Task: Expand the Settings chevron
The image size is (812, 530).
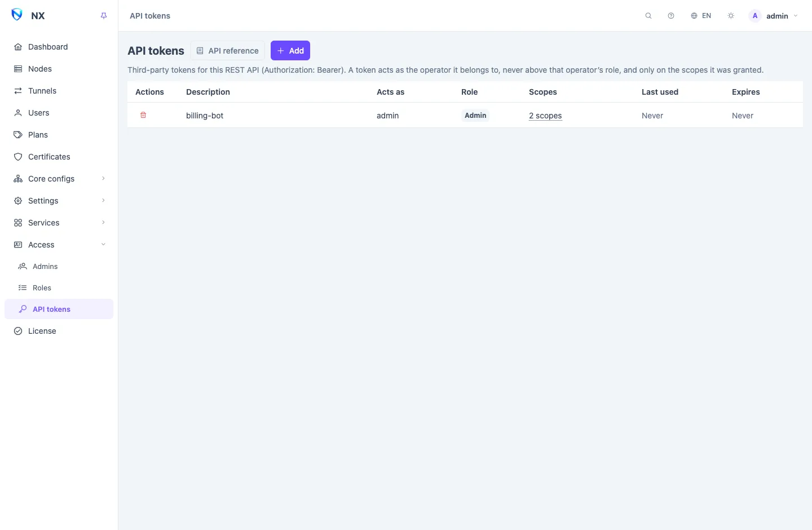Action: pyautogui.click(x=103, y=201)
